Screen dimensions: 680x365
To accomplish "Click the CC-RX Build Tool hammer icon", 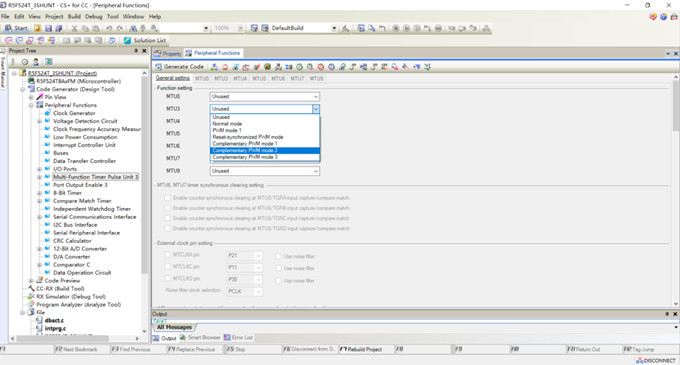I will pos(31,288).
